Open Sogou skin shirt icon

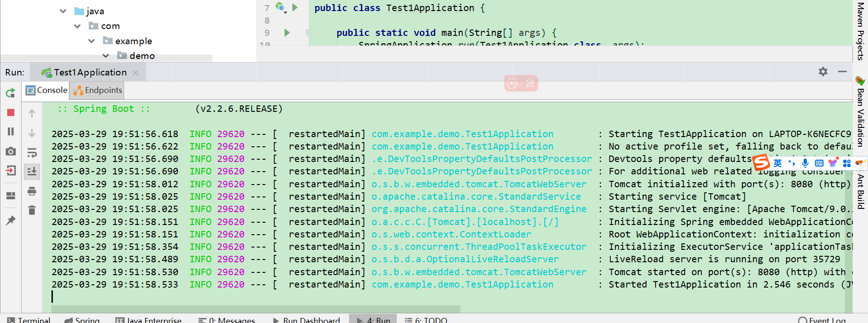click(x=833, y=162)
